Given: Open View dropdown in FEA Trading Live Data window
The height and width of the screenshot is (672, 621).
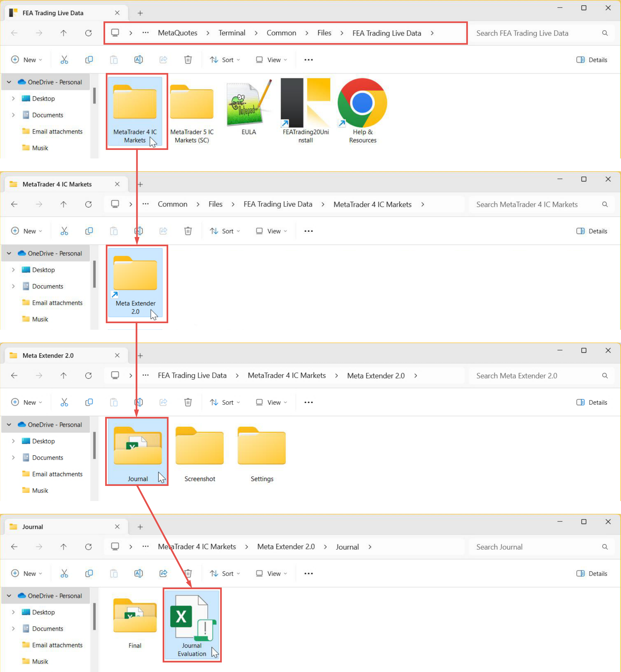Looking at the screenshot, I should click(271, 60).
